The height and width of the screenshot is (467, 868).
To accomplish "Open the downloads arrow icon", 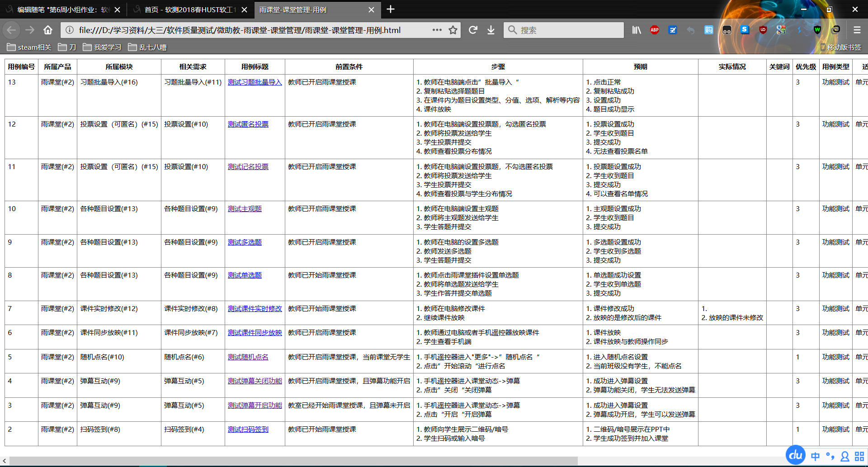I will (491, 30).
